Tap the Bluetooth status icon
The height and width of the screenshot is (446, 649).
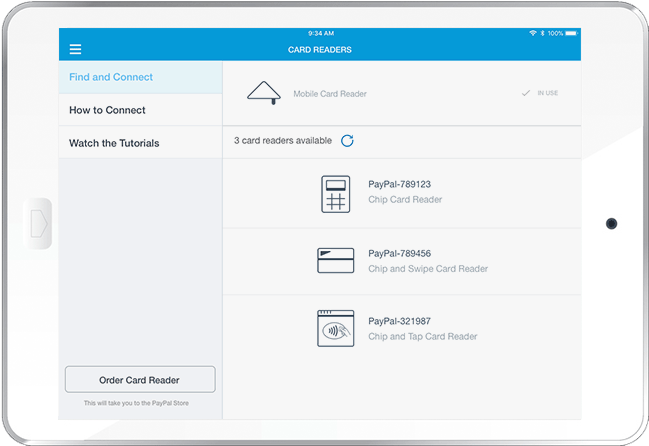[x=542, y=33]
